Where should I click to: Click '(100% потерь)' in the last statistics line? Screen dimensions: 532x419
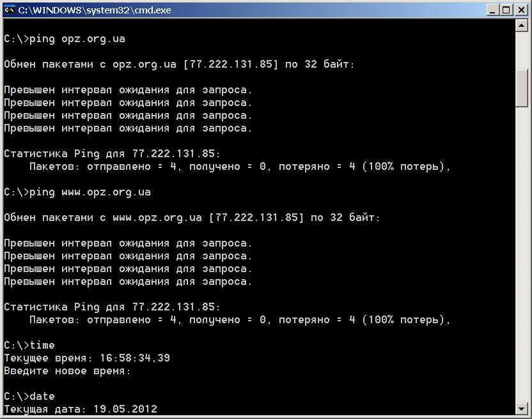406,320
